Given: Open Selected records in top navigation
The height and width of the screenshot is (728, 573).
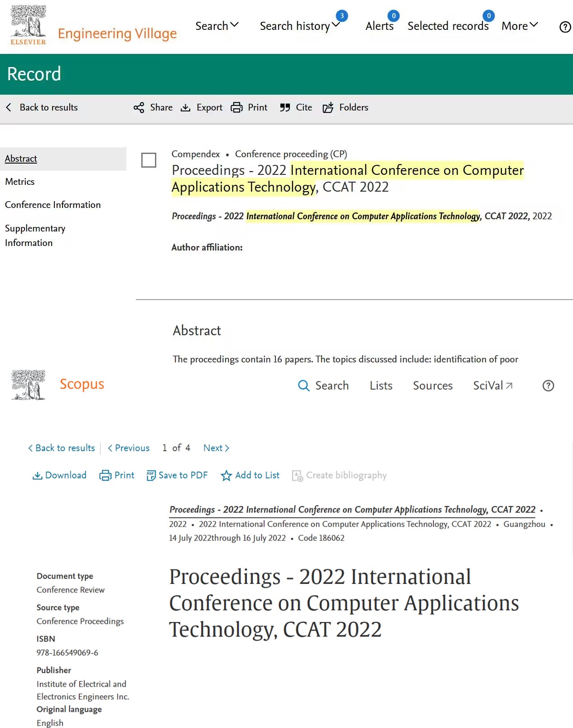Looking at the screenshot, I should 448,26.
